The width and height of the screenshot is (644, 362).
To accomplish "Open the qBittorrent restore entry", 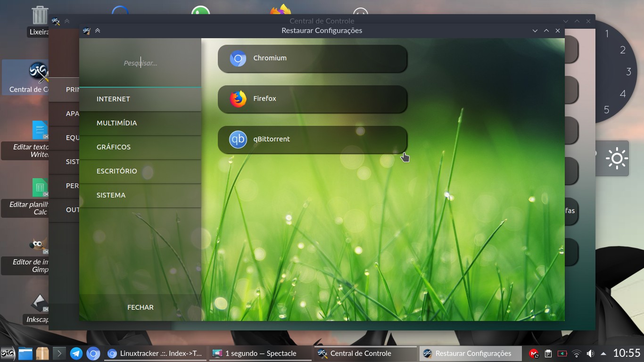I will 312,140.
